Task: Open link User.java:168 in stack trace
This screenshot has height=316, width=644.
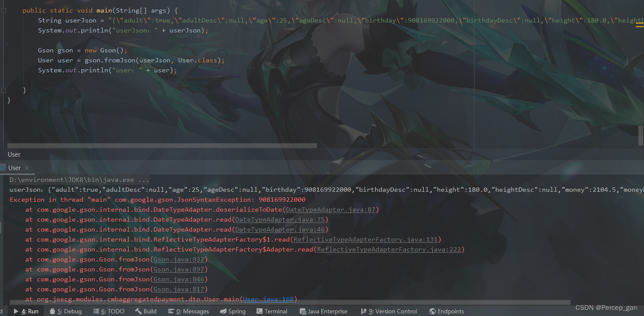Action: pos(268,299)
